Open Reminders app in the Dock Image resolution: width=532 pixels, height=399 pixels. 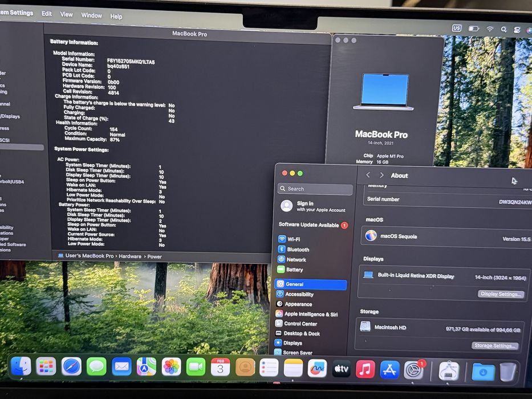point(269,368)
